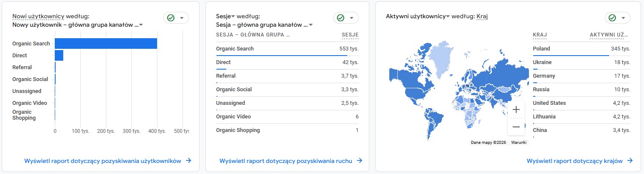644x174 pixels.
Task: Select Referral row in sessions table
Action: point(287,76)
